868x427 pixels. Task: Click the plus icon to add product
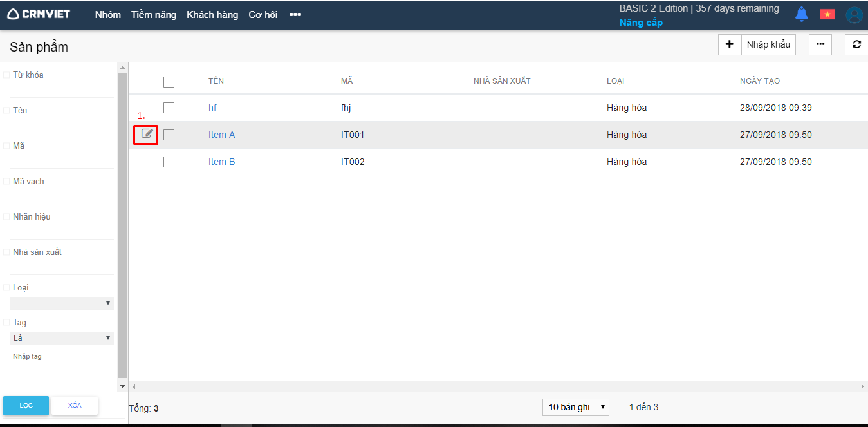(x=729, y=44)
